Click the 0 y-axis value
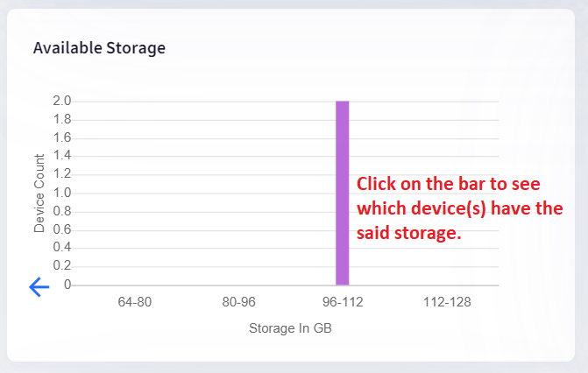Screen dimensions: 588x373 (x=67, y=285)
